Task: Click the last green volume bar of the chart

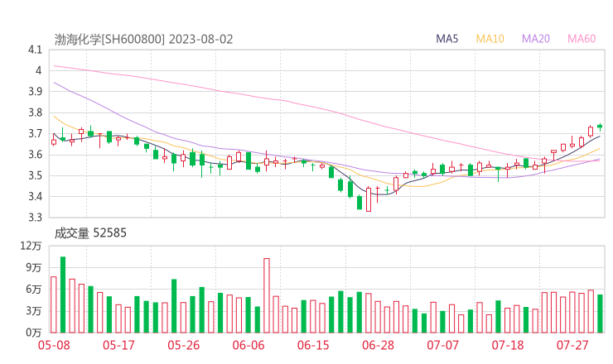Action: point(600,314)
